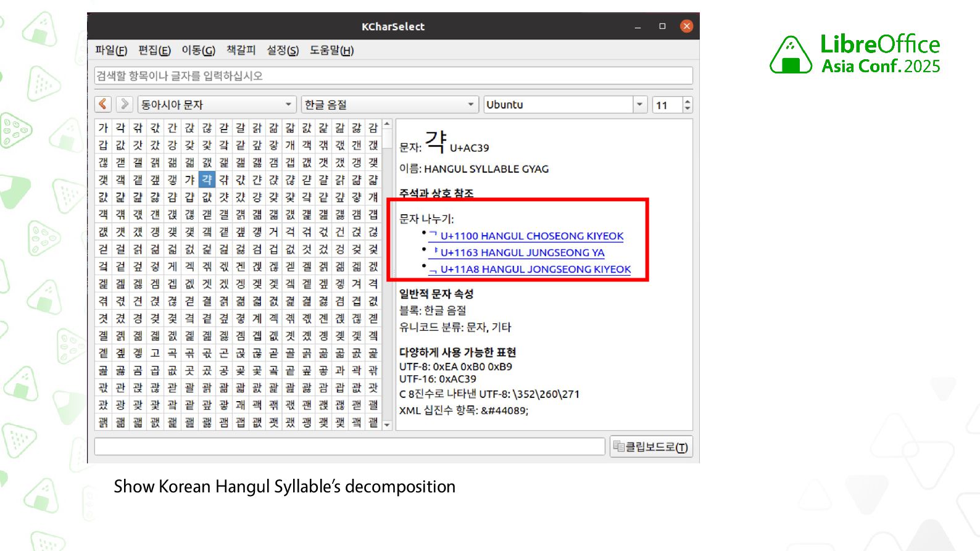Click the clipboard copy button 클립보드로
This screenshot has width=980, height=551.
651,447
